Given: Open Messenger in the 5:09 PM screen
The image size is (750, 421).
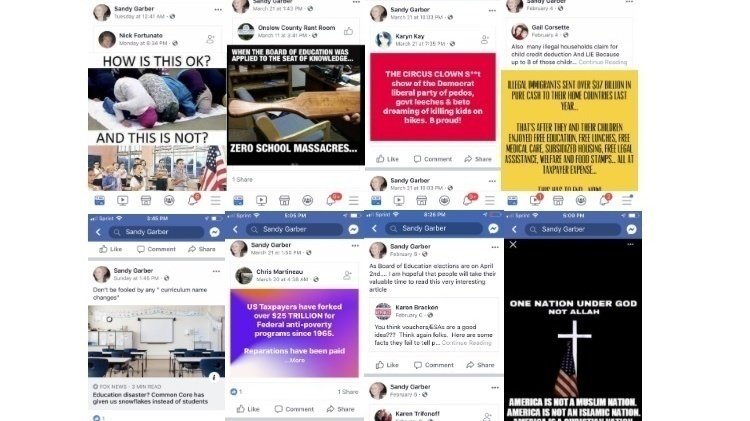Looking at the screenshot, I should [x=631, y=229].
